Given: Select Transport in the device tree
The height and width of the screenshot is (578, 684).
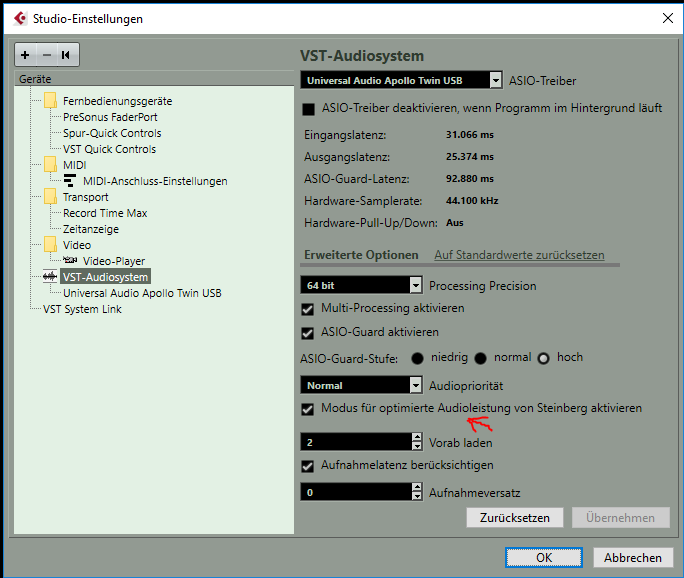Looking at the screenshot, I should pyautogui.click(x=86, y=197).
